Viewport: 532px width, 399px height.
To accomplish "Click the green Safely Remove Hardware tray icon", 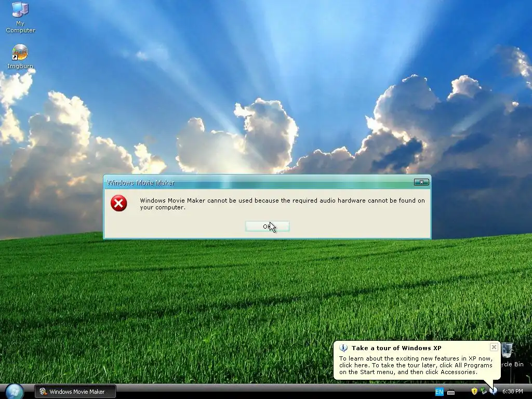I will (484, 392).
